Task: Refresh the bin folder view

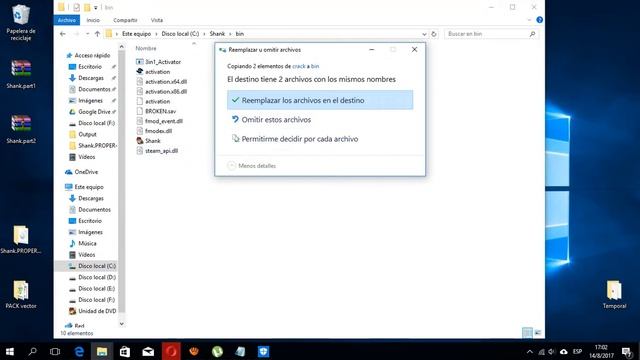Action: (434, 34)
